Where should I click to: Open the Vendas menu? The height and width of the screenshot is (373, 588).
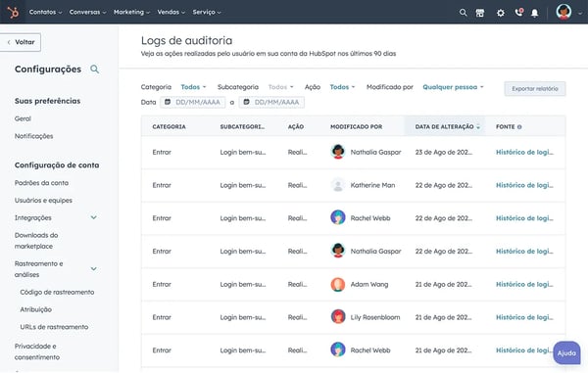171,12
